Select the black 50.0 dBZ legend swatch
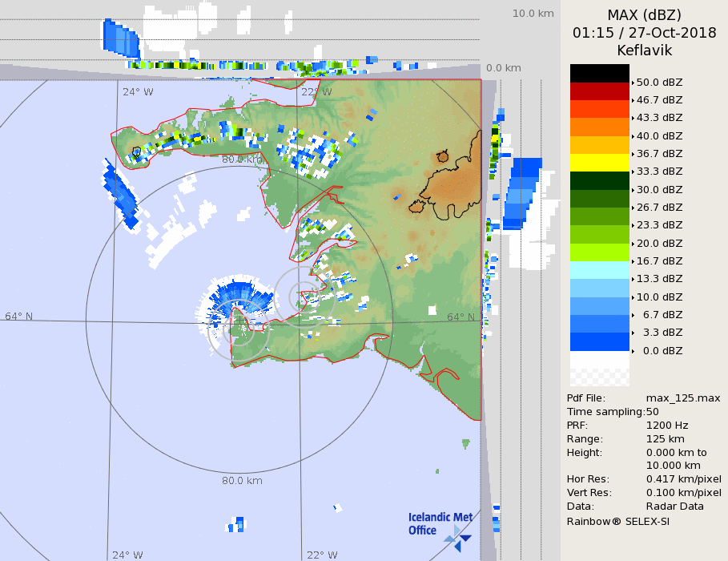The width and height of the screenshot is (728, 561). 599,73
